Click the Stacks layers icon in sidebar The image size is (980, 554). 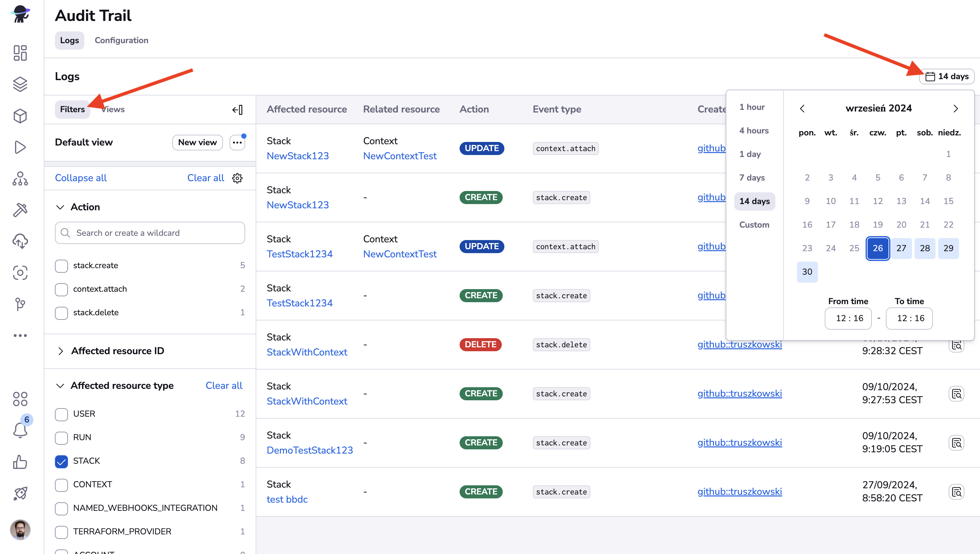point(20,84)
